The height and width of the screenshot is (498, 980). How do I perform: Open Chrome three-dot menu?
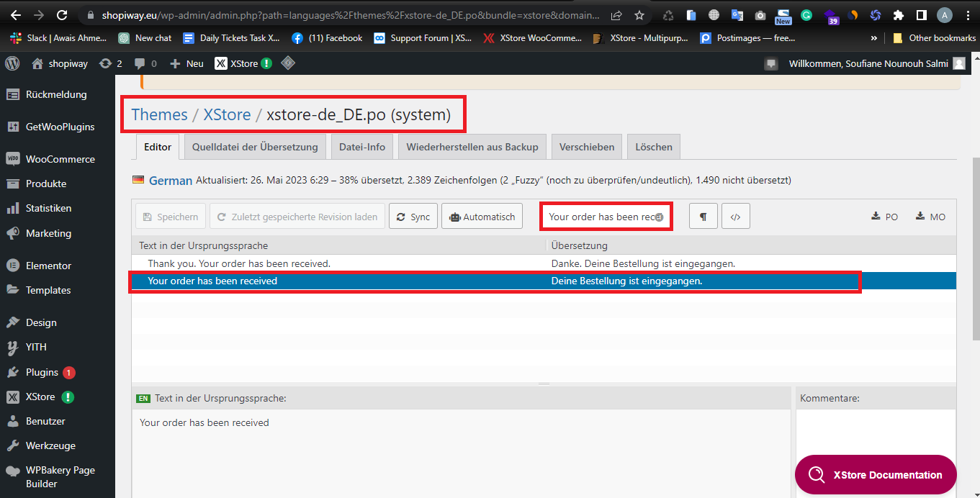[x=967, y=15]
